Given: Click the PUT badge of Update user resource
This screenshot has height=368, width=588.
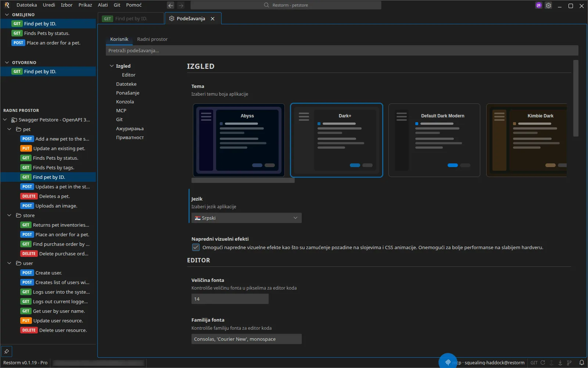Looking at the screenshot, I should (26, 321).
